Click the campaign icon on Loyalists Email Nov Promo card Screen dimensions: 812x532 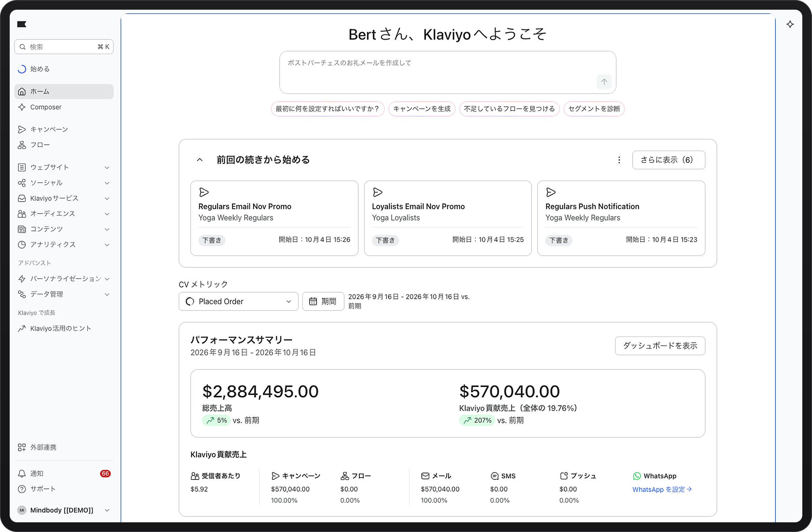(378, 192)
